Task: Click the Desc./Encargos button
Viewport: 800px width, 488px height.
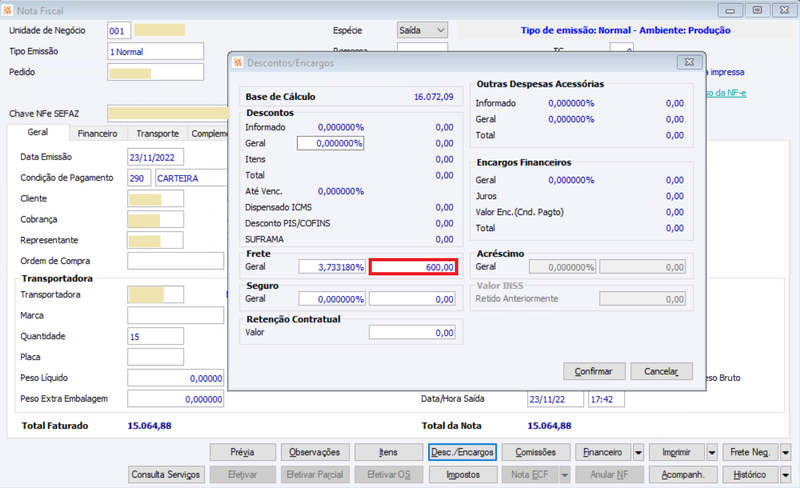Action: coord(462,452)
